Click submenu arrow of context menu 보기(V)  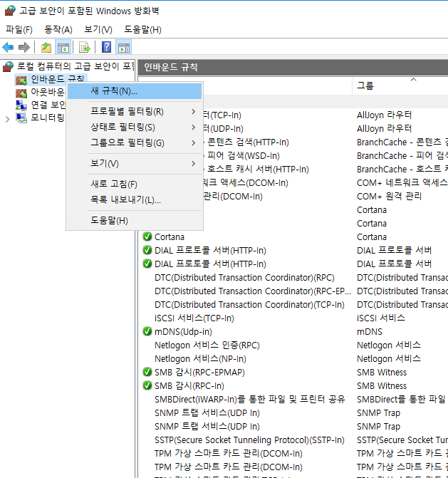click(x=194, y=164)
